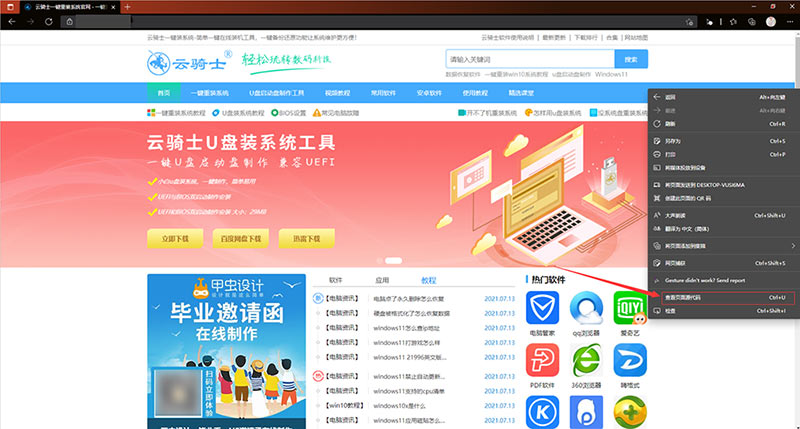This screenshot has width=800, height=429.
Task: Choose 翻译为中文 (简体) in the context menu
Action: click(723, 229)
